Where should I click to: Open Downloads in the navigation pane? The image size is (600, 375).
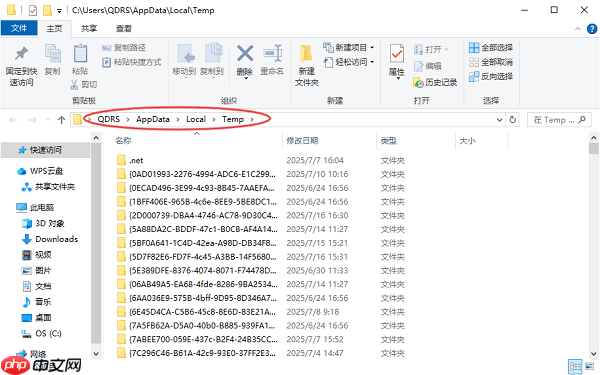coord(50,239)
